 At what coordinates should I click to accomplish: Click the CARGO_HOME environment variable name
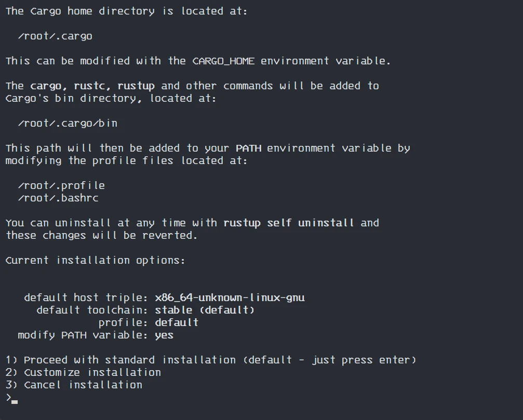223,61
